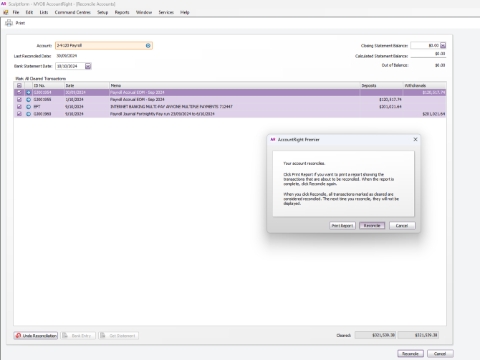The image size is (480, 360).
Task: Open the Edit menu
Action: (29, 12)
